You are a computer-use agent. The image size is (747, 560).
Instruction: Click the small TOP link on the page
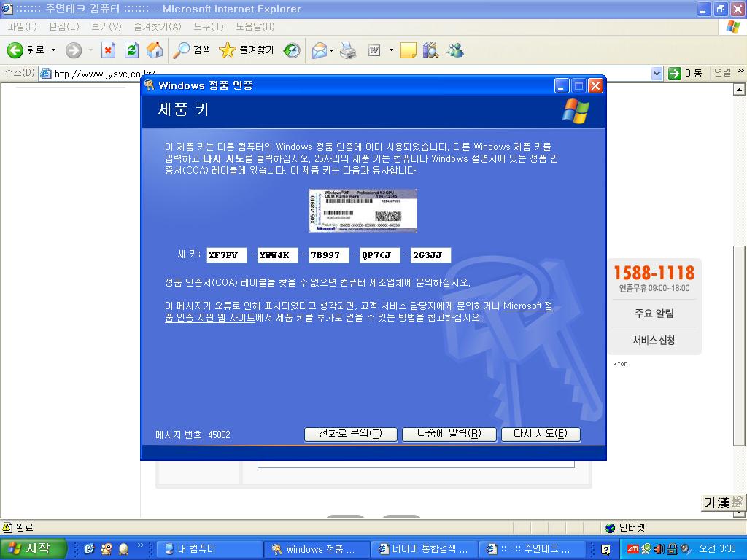(x=621, y=365)
